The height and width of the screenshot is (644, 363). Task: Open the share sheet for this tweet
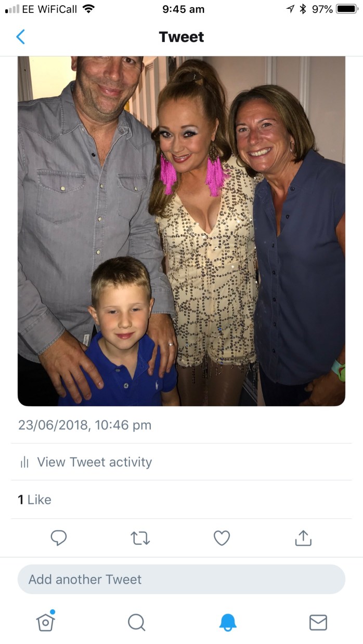303,538
